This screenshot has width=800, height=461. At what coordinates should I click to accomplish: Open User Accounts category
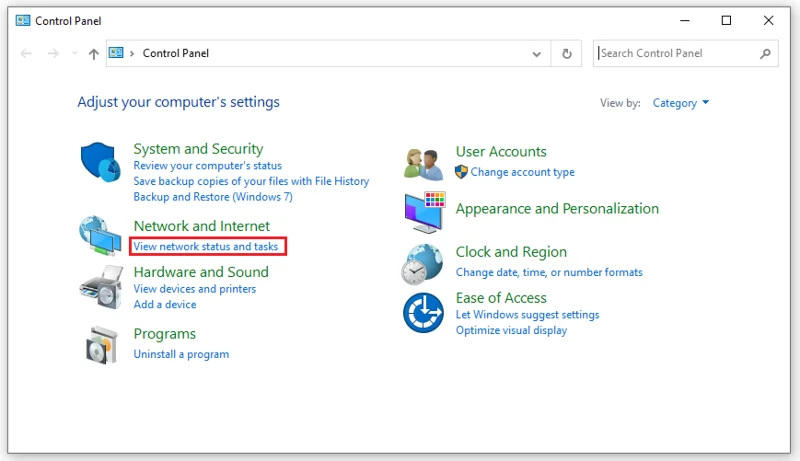[x=501, y=151]
